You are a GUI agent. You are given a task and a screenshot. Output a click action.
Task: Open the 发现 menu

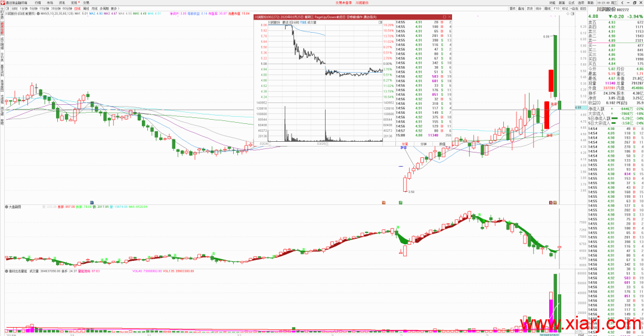pos(74,2)
